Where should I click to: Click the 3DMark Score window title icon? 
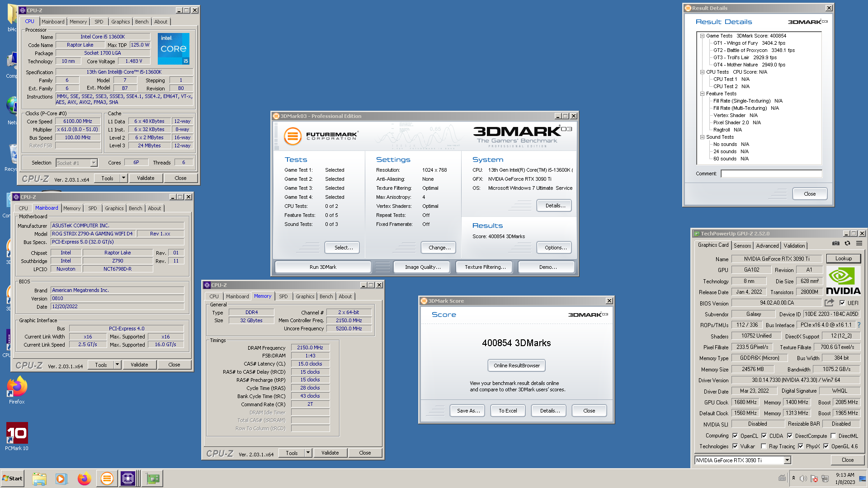click(x=424, y=301)
